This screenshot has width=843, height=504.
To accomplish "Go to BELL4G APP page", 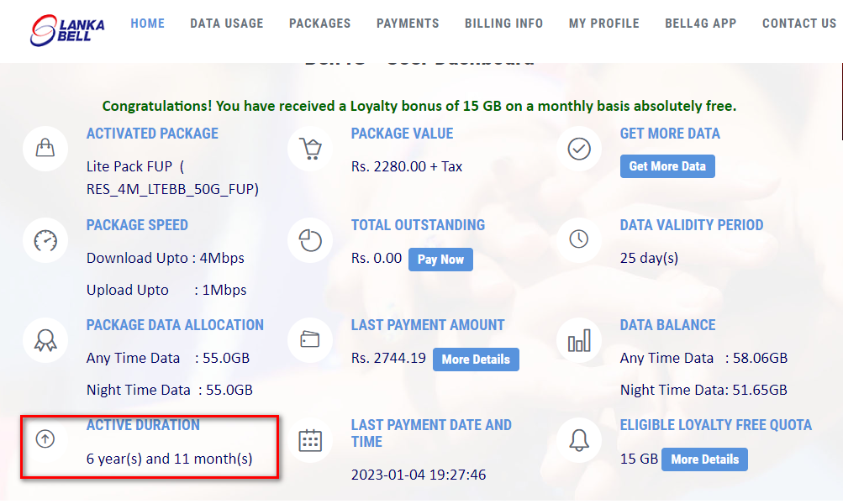I will [x=700, y=24].
